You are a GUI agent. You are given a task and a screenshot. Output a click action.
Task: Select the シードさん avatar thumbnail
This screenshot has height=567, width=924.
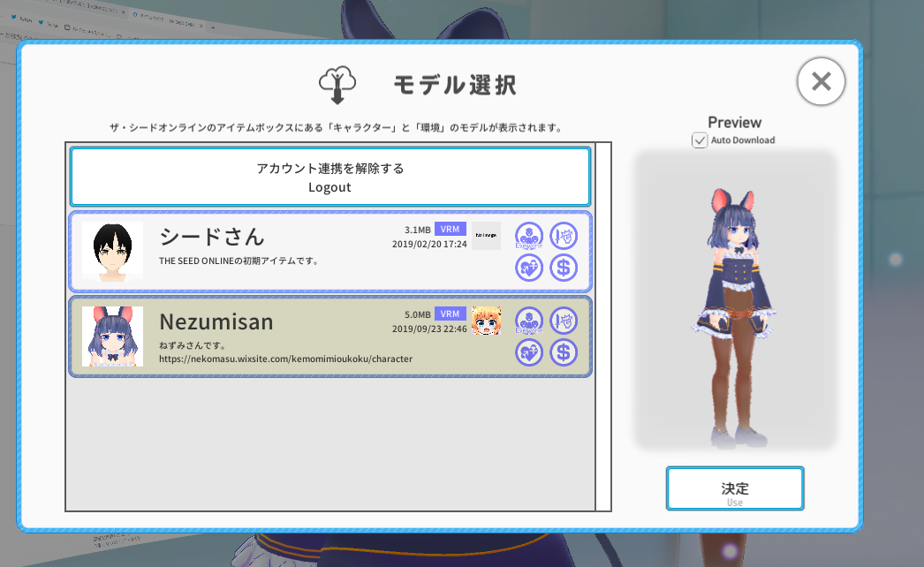tap(112, 252)
